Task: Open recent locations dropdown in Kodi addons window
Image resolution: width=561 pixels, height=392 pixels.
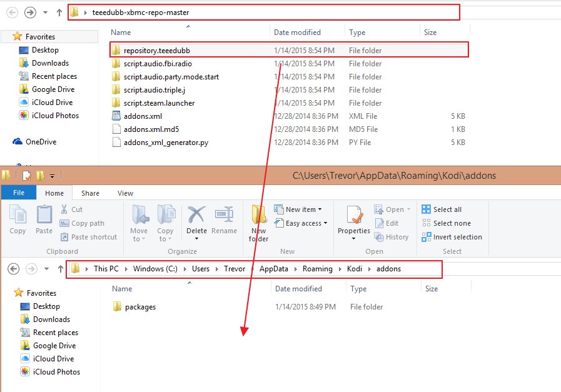Action: (x=46, y=269)
